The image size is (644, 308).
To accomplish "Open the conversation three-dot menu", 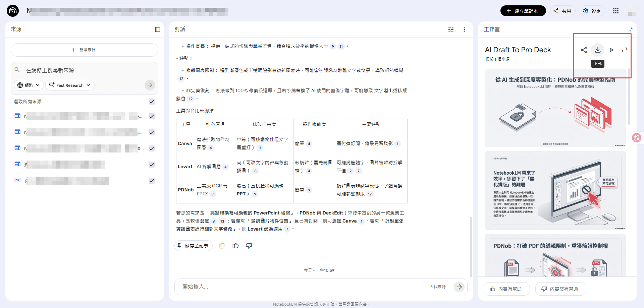I will point(464,29).
